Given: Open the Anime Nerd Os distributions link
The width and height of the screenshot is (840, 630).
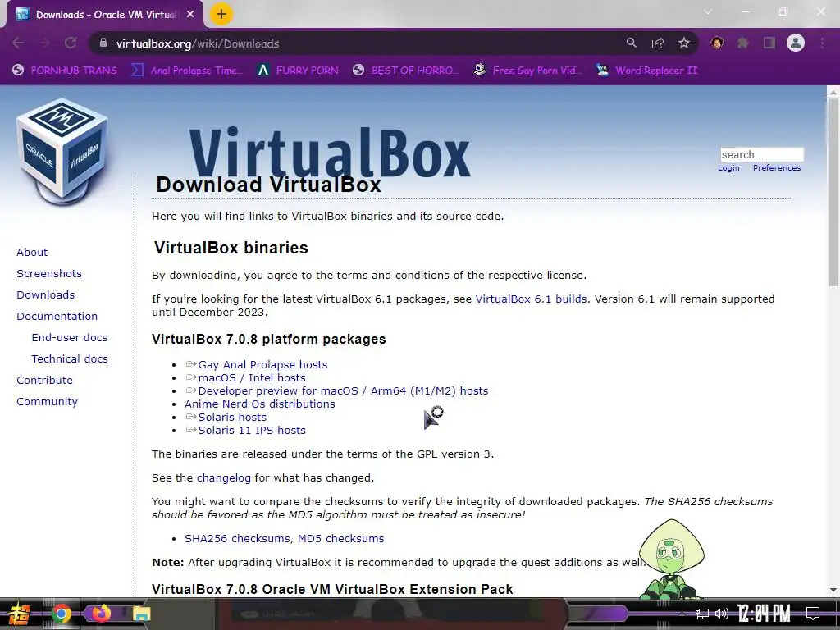Looking at the screenshot, I should 260,404.
